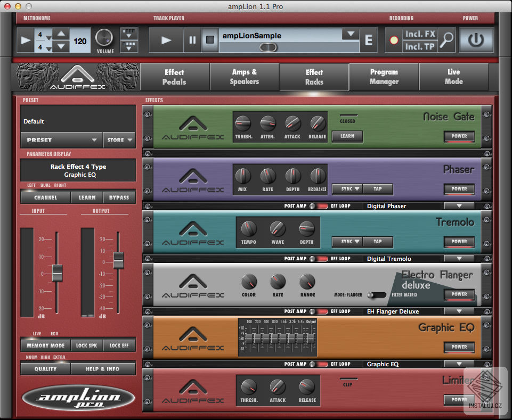Viewport: 512px width, 420px height.
Task: Toggle Post Amp / Eff Loop for Digital Phaser
Action: click(319, 206)
